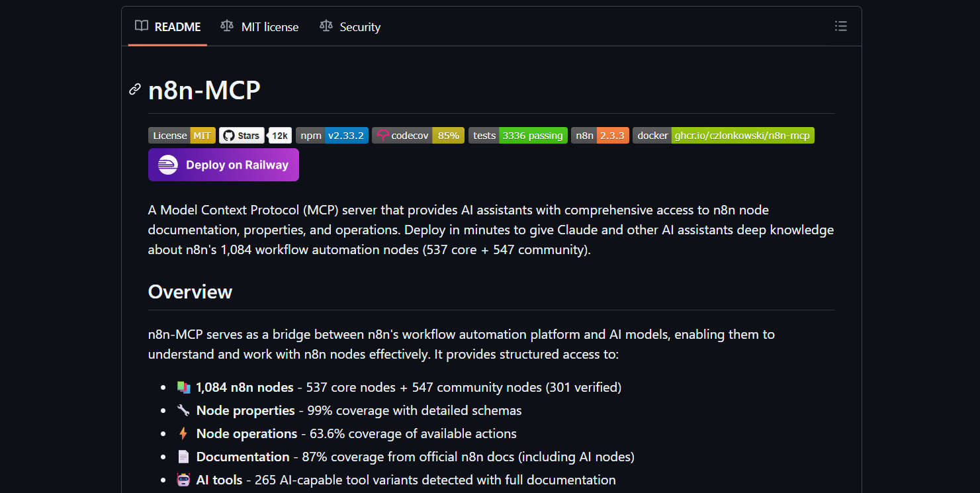980x493 pixels.
Task: Open the Security tab
Action: 359,27
